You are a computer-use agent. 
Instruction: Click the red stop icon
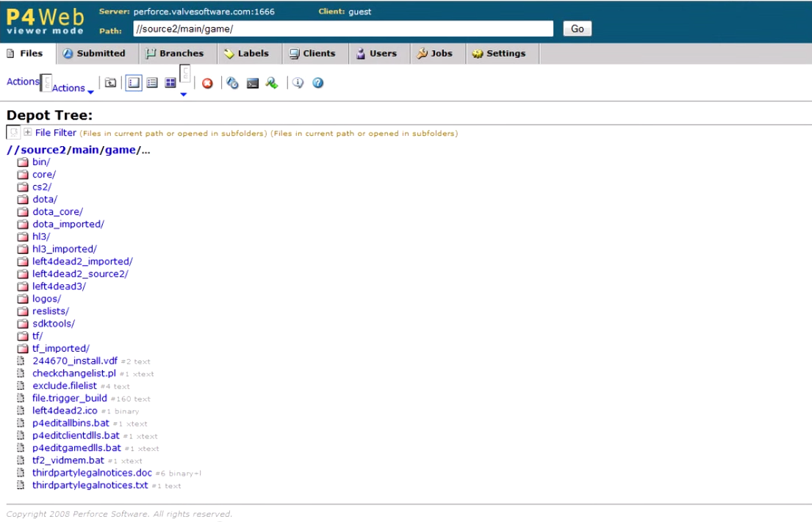(207, 83)
